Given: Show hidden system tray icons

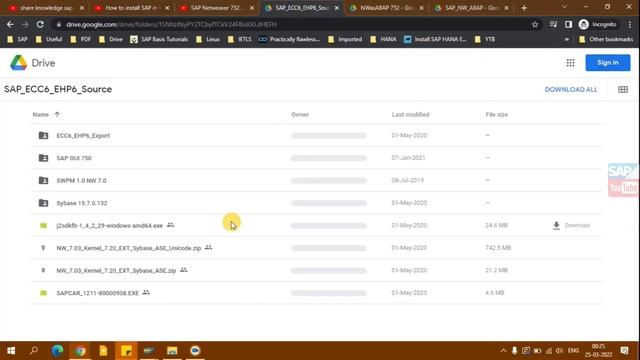Looking at the screenshot, I should (x=503, y=351).
